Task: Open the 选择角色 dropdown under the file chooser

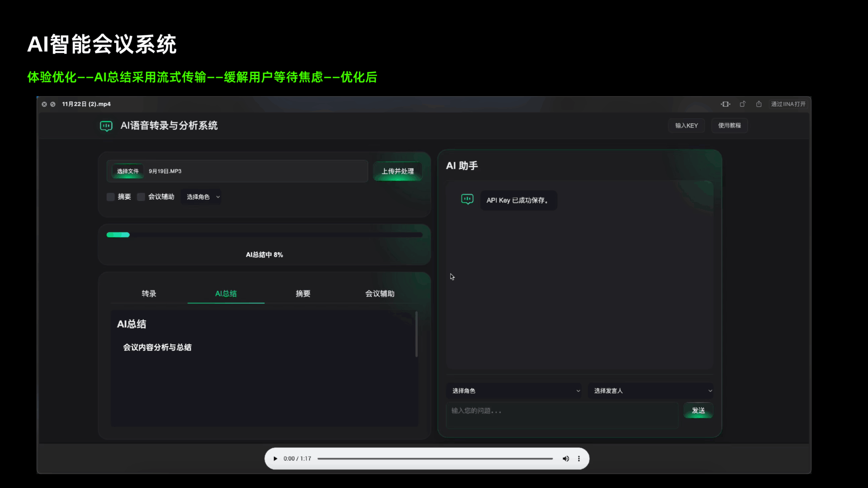Action: [203, 197]
